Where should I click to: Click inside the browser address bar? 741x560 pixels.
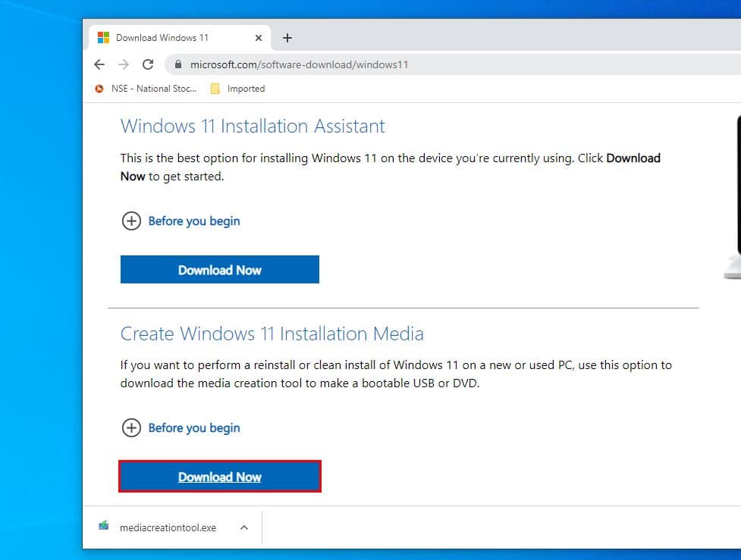pos(341,64)
